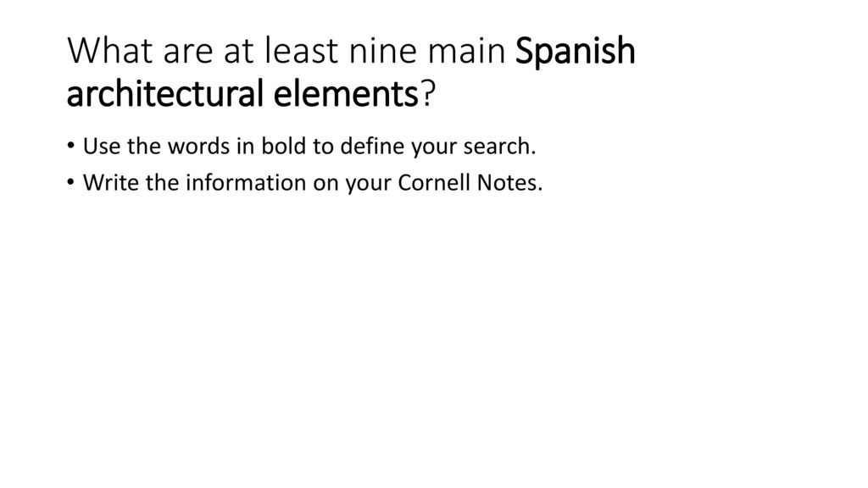
Task: Click the word "least" in the title
Action: click(301, 50)
